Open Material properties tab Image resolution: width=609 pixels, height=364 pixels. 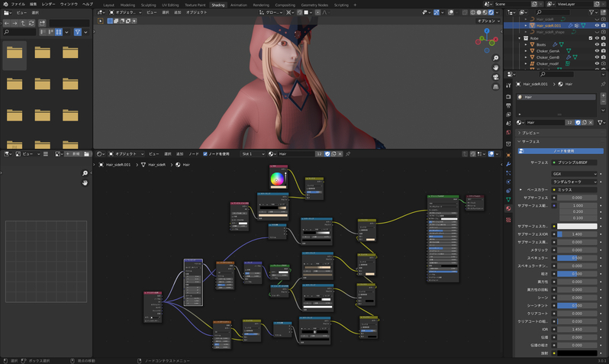[508, 208]
